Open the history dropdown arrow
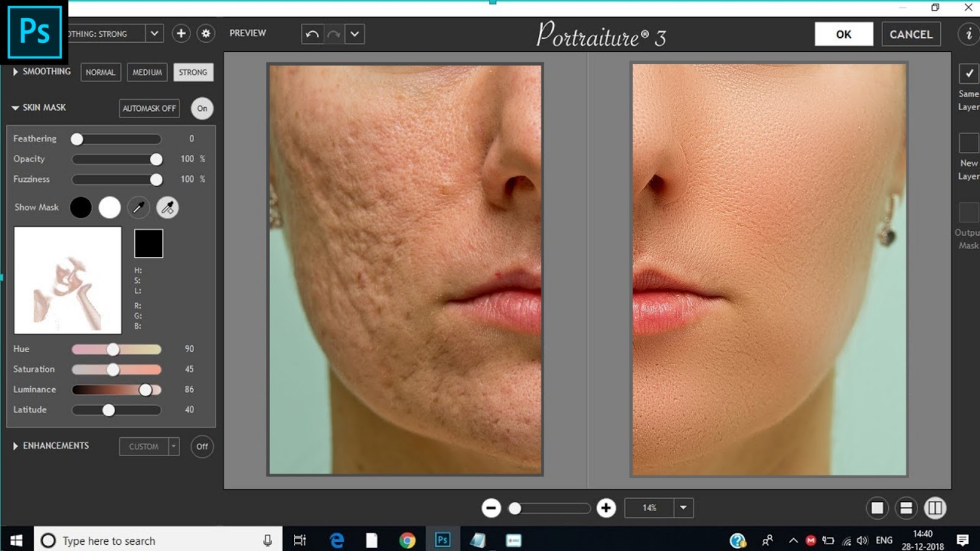 (355, 34)
